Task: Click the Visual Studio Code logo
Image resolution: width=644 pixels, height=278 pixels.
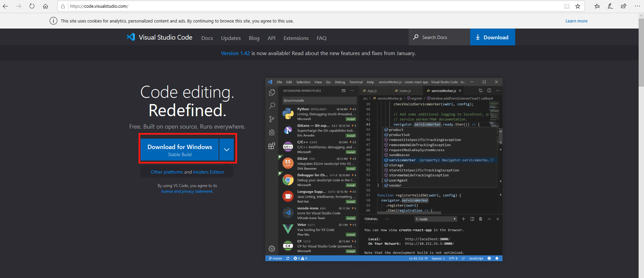Action: click(131, 37)
